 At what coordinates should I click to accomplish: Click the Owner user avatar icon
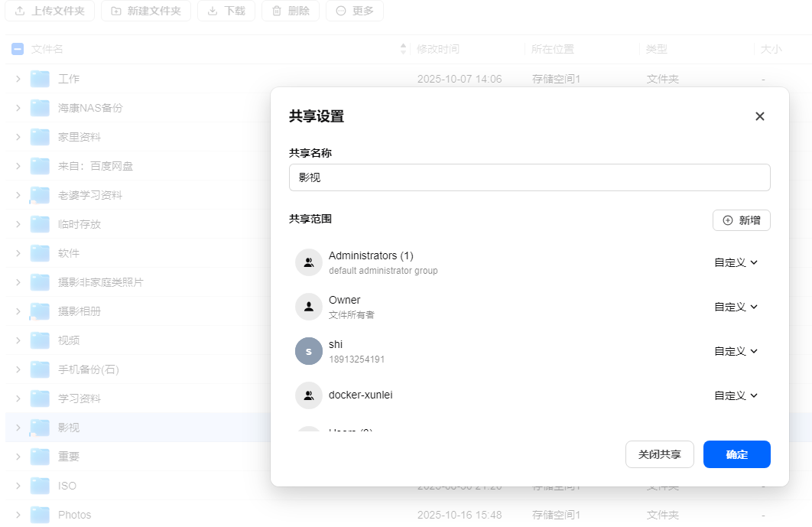(309, 307)
